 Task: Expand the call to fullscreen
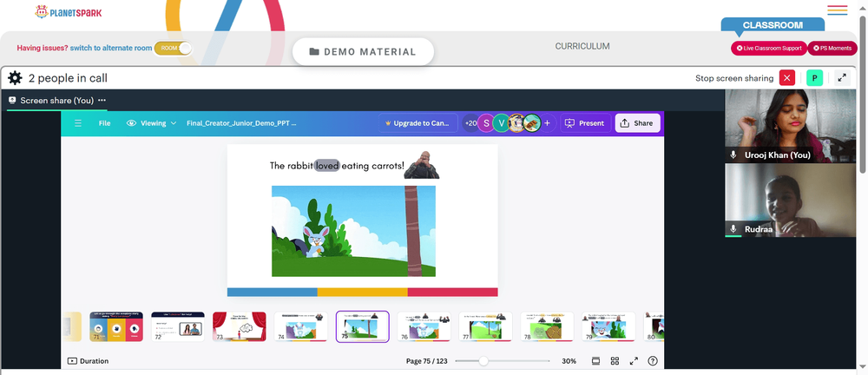(842, 78)
